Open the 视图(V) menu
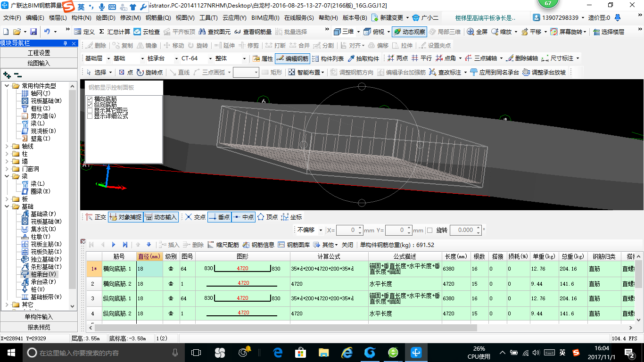Image resolution: width=644 pixels, height=362 pixels. [x=185, y=18]
